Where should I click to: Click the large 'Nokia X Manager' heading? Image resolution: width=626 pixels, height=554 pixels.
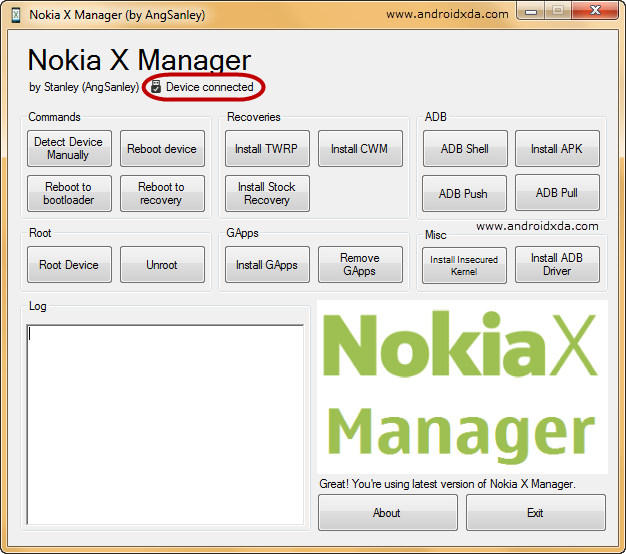point(139,60)
